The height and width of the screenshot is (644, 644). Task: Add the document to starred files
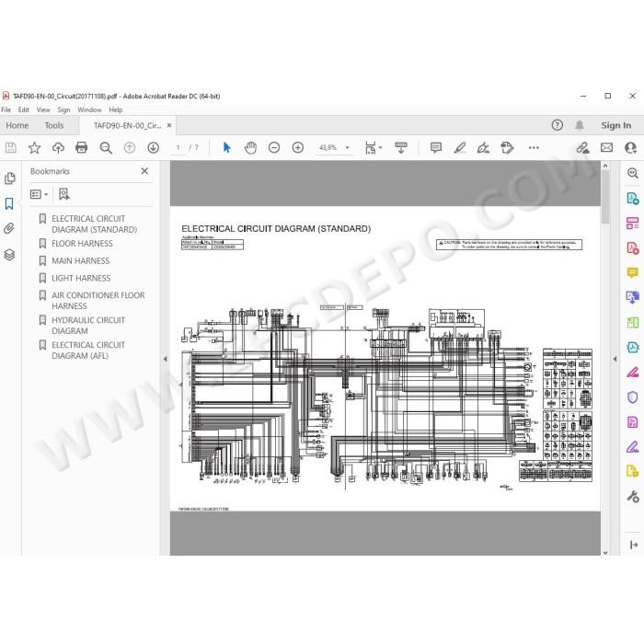35,147
